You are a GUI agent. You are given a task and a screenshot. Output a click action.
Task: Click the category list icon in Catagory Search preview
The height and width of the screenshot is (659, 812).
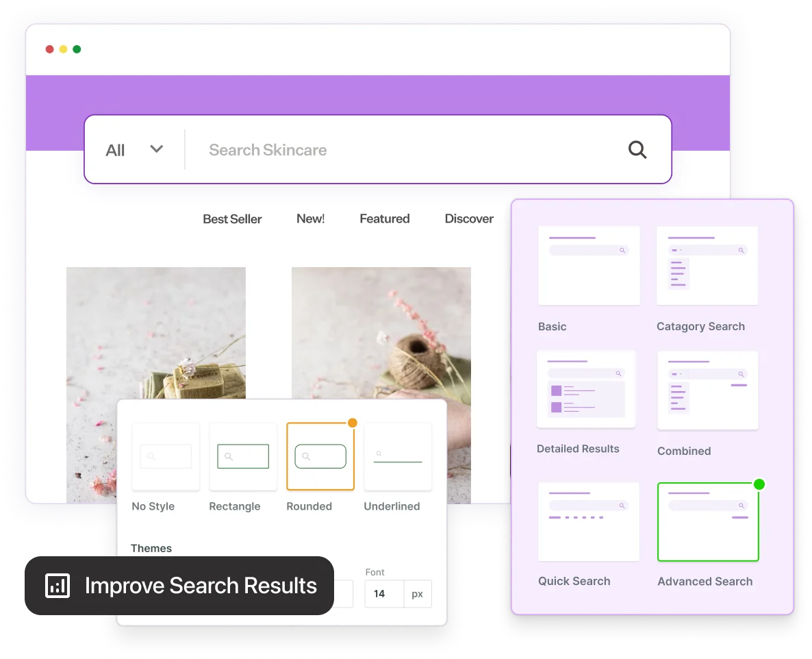tap(677, 273)
